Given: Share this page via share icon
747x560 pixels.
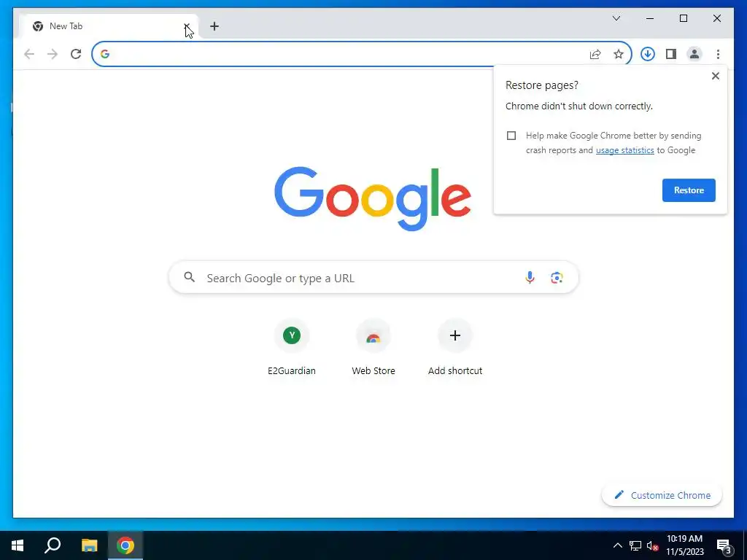Looking at the screenshot, I should coord(595,54).
